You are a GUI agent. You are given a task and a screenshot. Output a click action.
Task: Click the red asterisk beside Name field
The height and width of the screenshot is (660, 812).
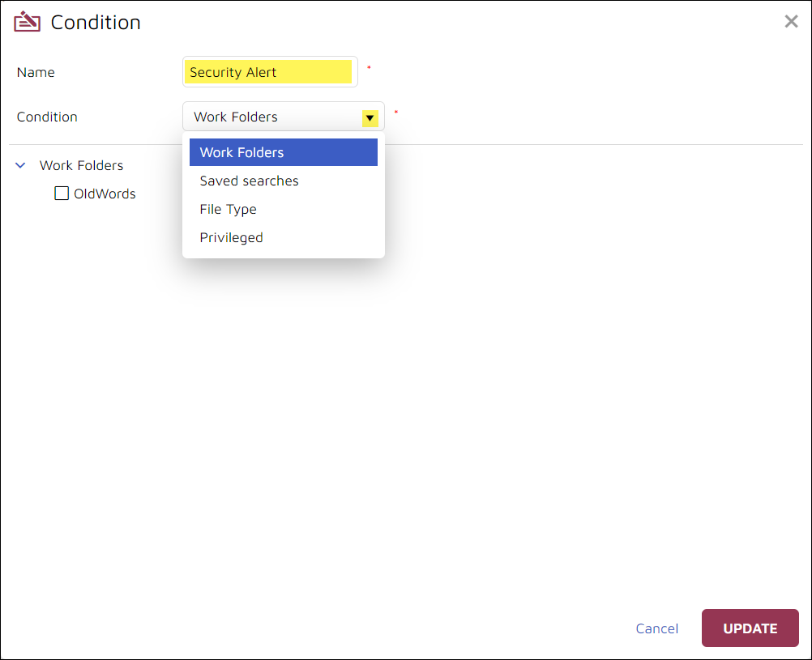(369, 70)
